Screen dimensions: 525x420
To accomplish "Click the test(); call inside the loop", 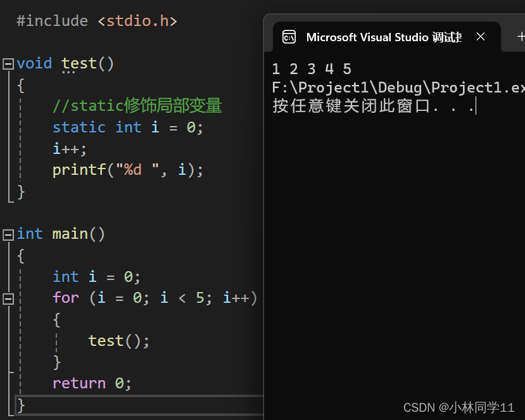I will [118, 341].
